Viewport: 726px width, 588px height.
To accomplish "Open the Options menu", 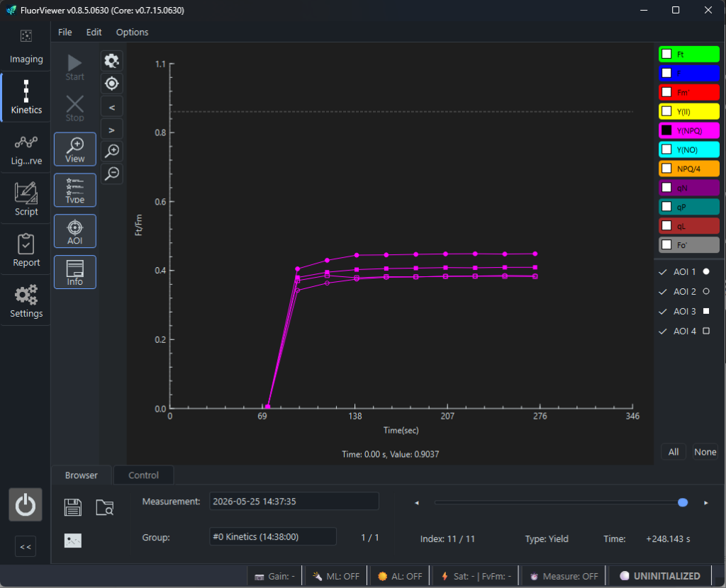I will click(x=133, y=32).
